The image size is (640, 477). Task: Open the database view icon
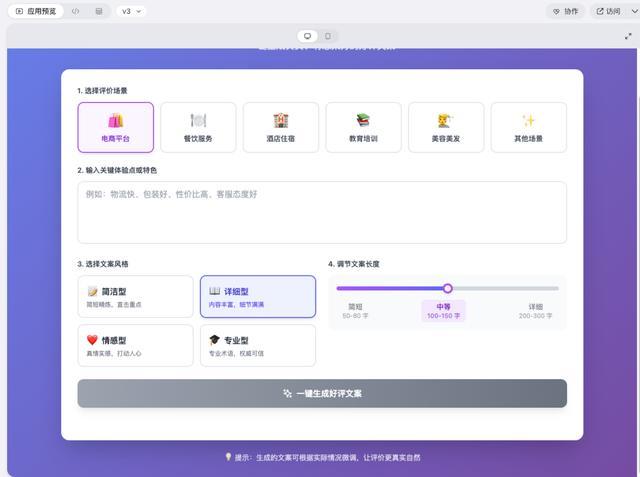[99, 11]
